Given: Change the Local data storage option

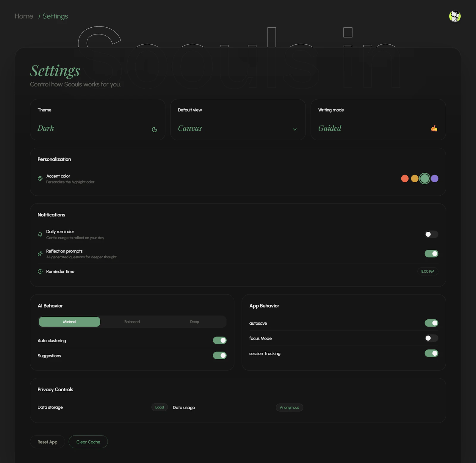Looking at the screenshot, I should click(x=159, y=407).
